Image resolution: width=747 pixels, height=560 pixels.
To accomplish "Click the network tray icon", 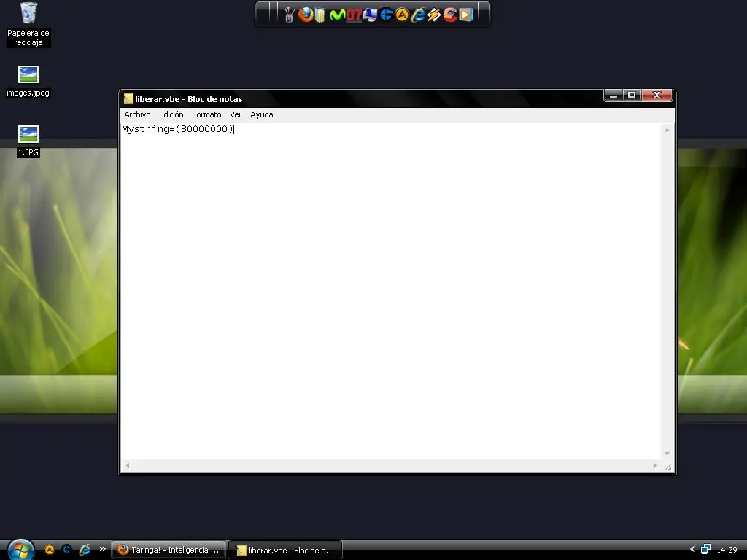I will click(705, 550).
